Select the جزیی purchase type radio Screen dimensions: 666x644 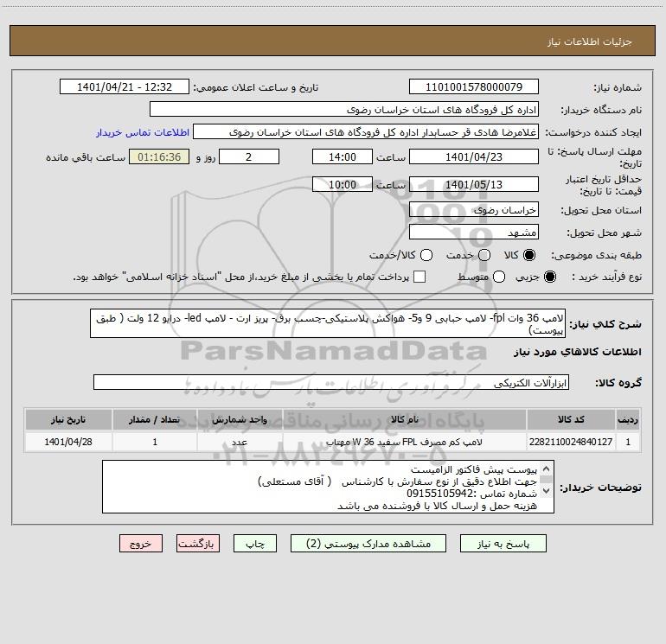(549, 277)
